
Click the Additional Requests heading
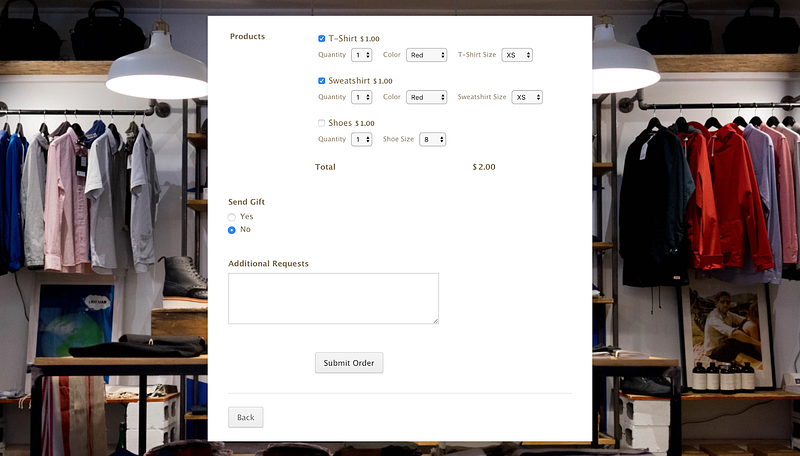point(268,264)
